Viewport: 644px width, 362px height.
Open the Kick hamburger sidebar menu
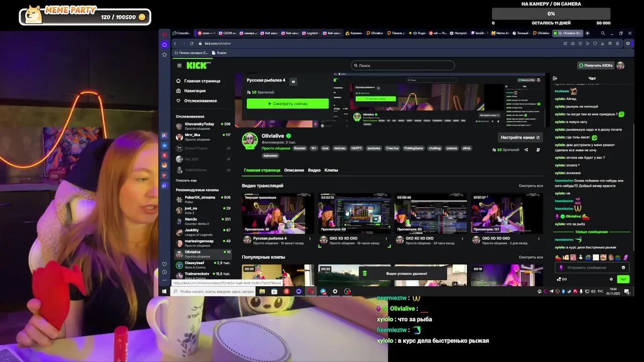pos(179,65)
